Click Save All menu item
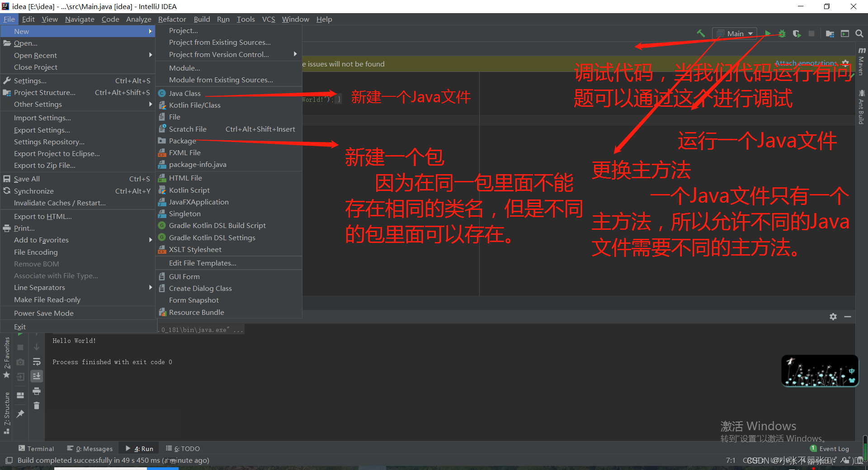This screenshot has height=470, width=868. click(78, 179)
